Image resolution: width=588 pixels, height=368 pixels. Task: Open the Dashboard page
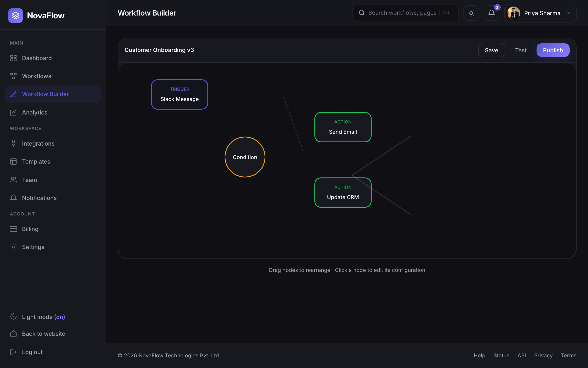click(53, 58)
